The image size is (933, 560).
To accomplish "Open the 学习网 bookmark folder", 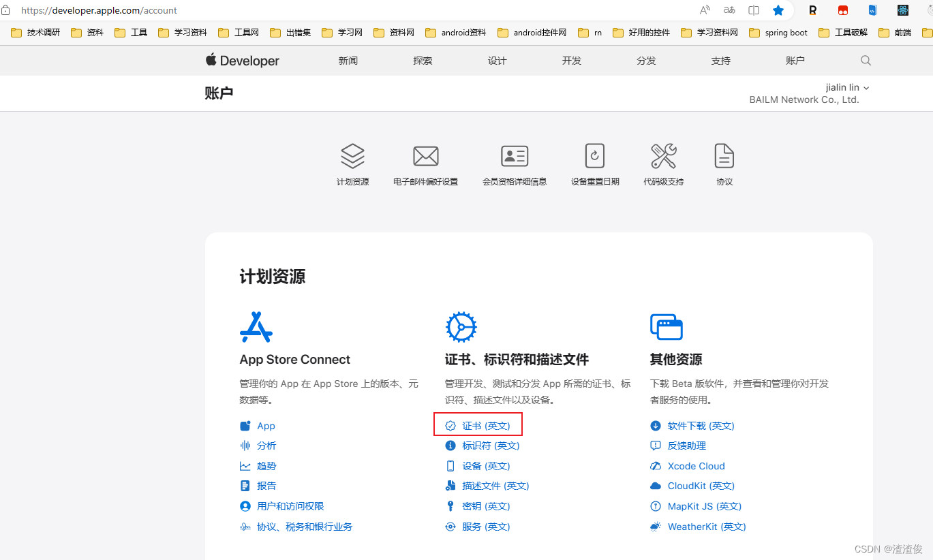I will point(342,32).
